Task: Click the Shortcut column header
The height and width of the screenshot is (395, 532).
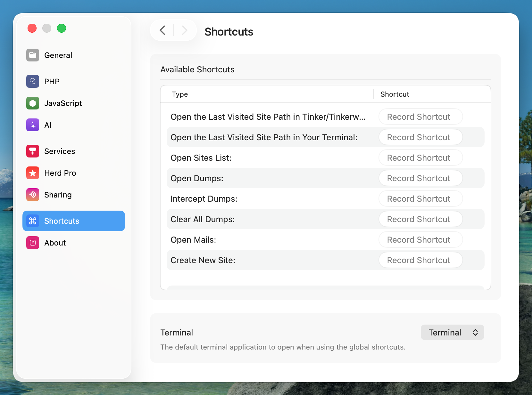Action: click(x=395, y=94)
